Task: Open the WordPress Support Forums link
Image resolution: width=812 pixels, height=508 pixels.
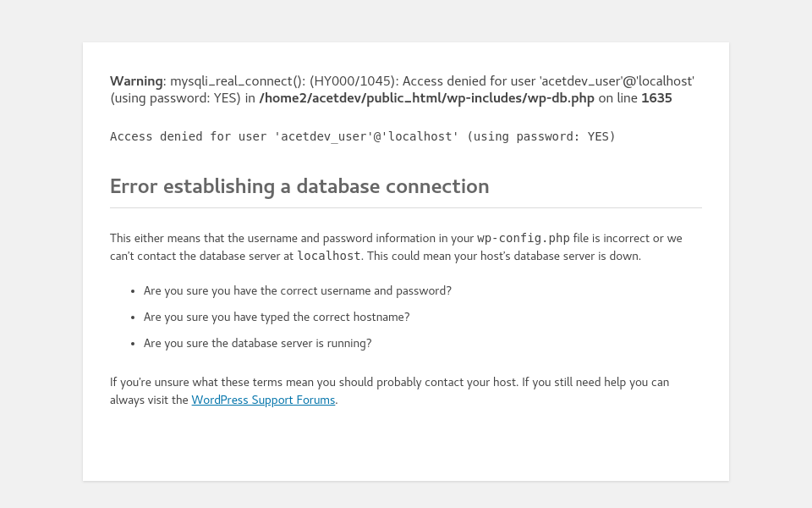Action: pyautogui.click(x=263, y=400)
